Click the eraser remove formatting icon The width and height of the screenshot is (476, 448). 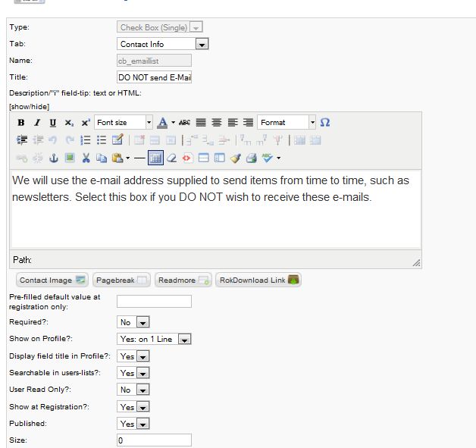(171, 158)
